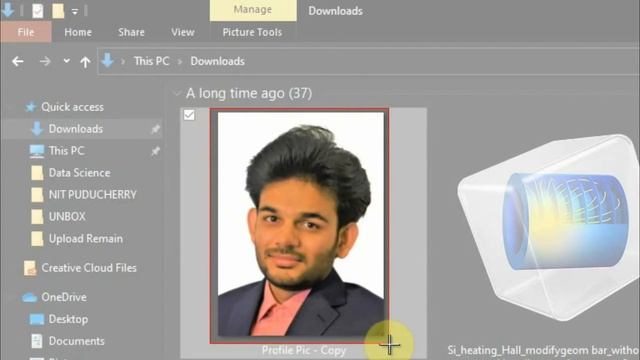The image size is (640, 360).
Task: Expand the chevron after This PC in path
Action: tap(180, 62)
